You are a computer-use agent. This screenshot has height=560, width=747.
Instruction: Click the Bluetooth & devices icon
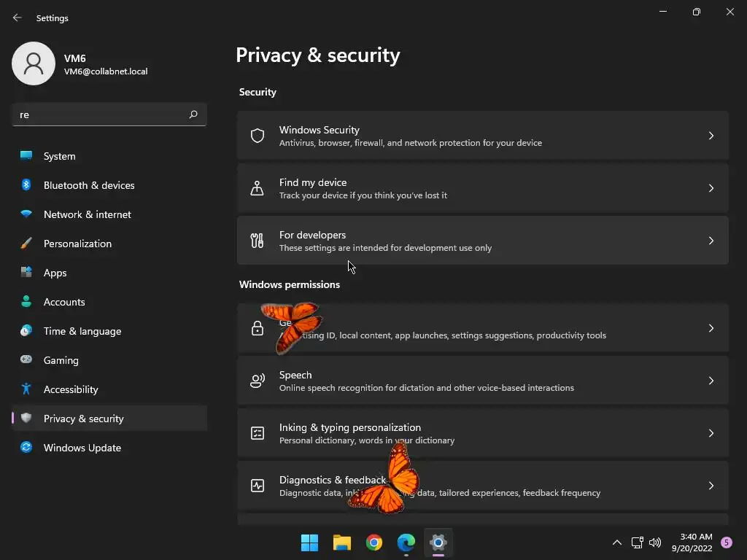[x=26, y=185]
